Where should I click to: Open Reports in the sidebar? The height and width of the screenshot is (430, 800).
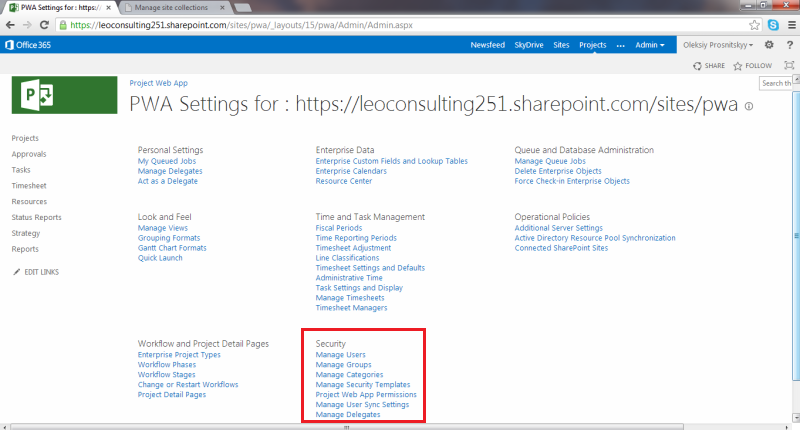click(25, 249)
